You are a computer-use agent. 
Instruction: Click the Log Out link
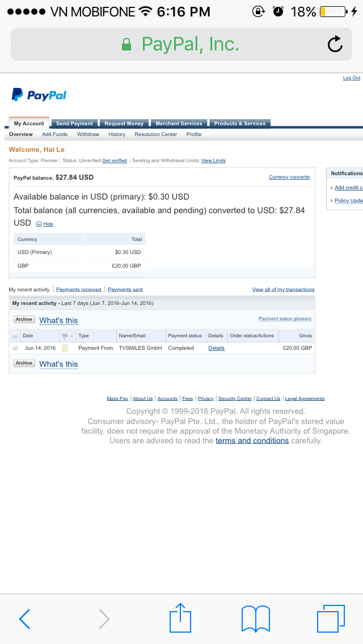coord(352,78)
